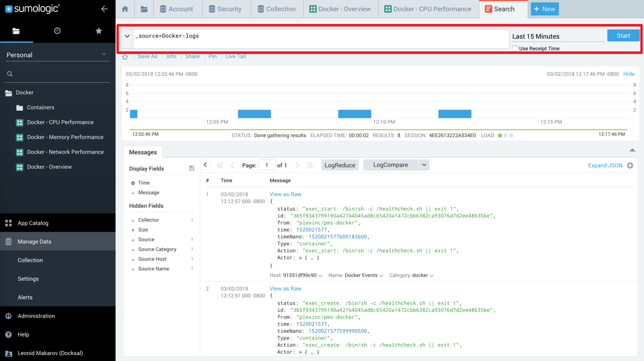Image resolution: width=644 pixels, height=361 pixels.
Task: Enable Use Receipt Time checkbox
Action: click(515, 48)
